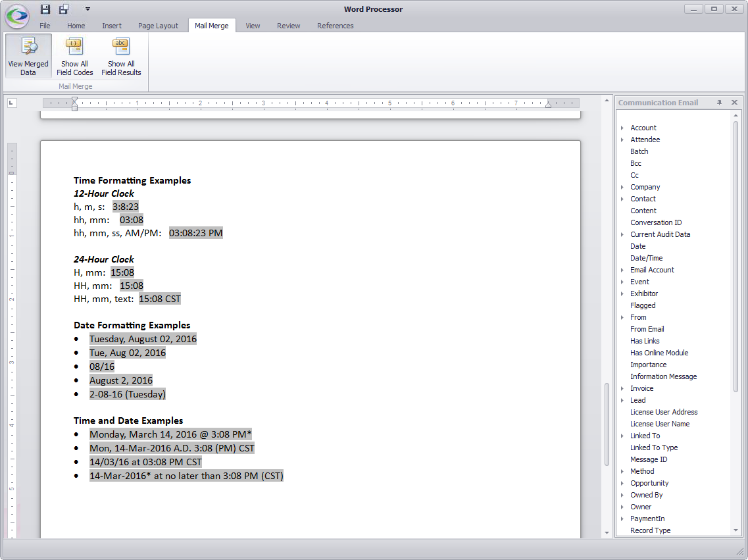Expand the Account node
Screen dimensions: 748x560
(x=622, y=128)
